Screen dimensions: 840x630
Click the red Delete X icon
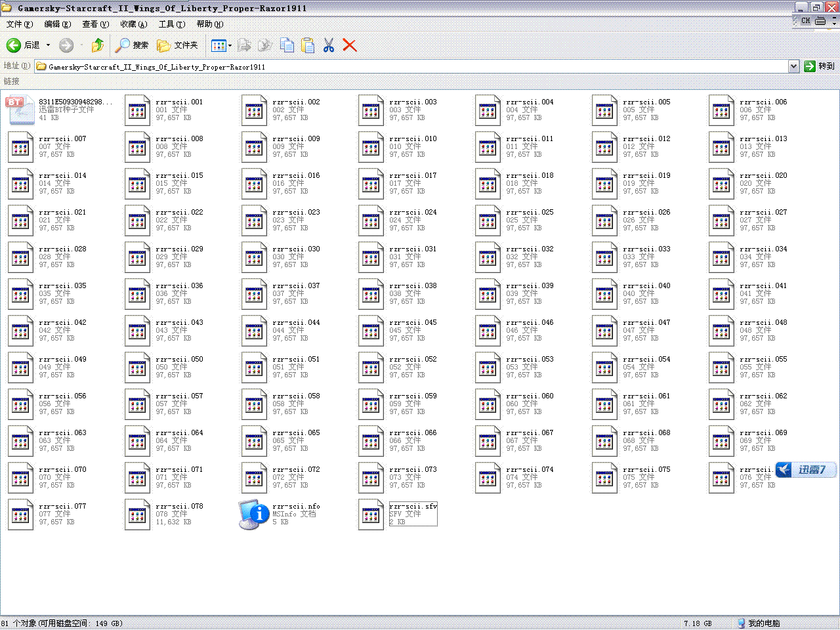(350, 45)
